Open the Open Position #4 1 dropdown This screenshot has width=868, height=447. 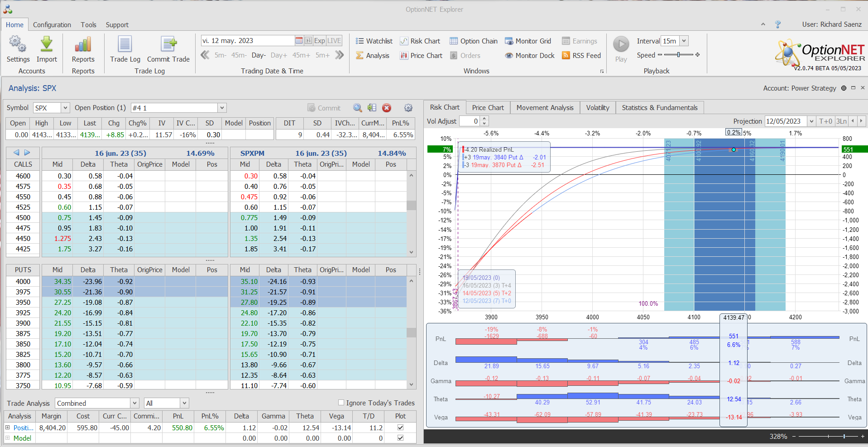coord(222,108)
